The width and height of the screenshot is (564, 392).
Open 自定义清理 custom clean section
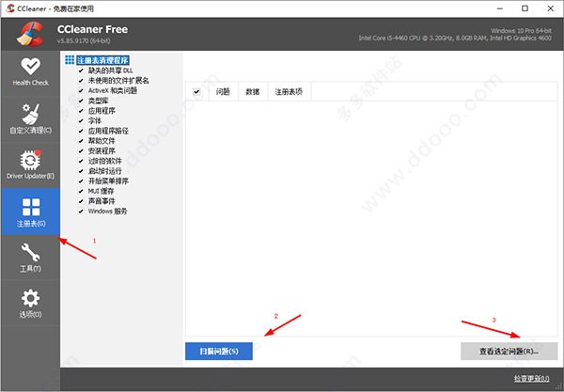[31, 118]
